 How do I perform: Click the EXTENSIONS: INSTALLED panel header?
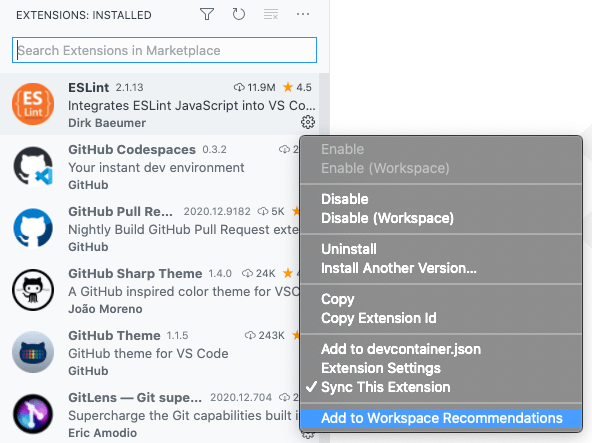pyautogui.click(x=83, y=15)
